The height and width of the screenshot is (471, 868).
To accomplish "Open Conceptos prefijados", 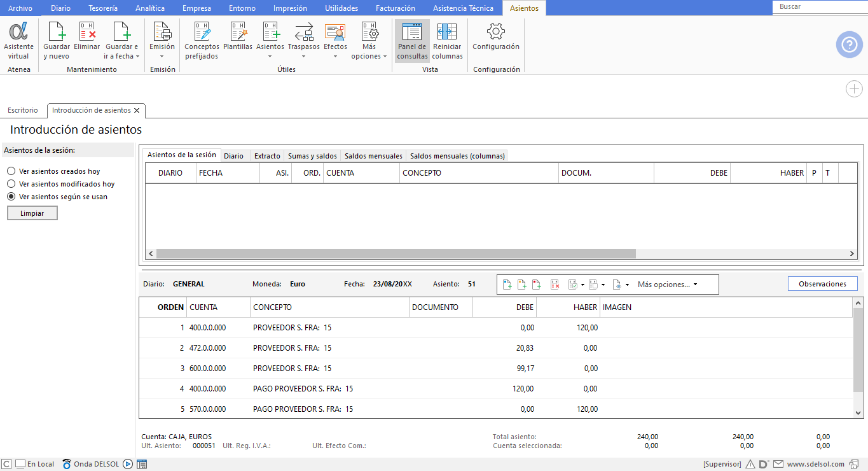I will [x=202, y=41].
